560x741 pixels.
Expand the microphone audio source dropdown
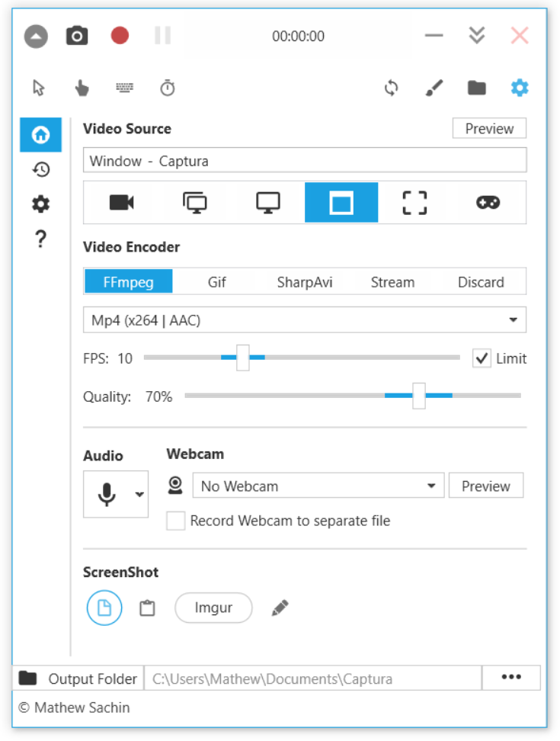click(139, 494)
